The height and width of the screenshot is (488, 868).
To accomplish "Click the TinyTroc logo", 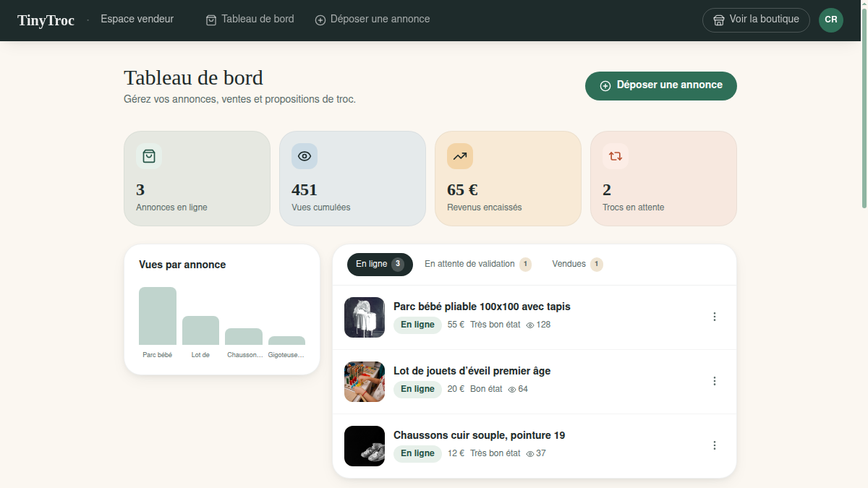I will [46, 20].
